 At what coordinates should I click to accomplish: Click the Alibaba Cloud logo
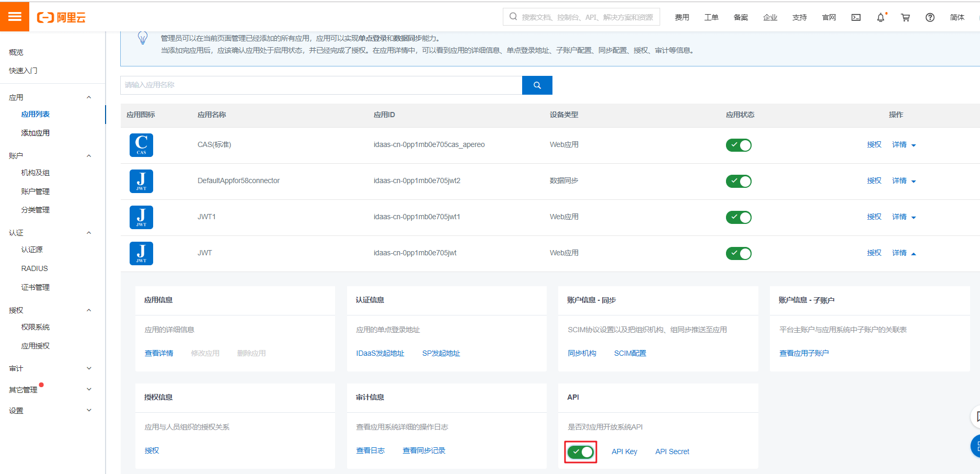(61, 17)
